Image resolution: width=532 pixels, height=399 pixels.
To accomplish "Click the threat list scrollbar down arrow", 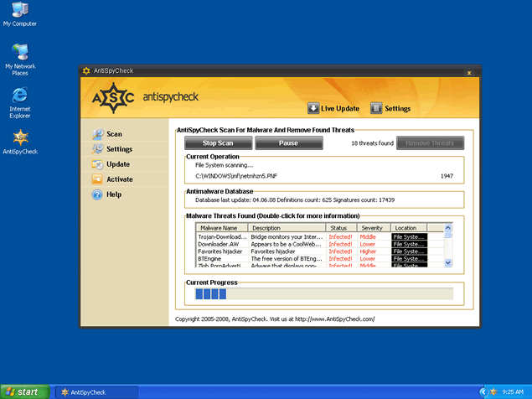I will pos(447,262).
